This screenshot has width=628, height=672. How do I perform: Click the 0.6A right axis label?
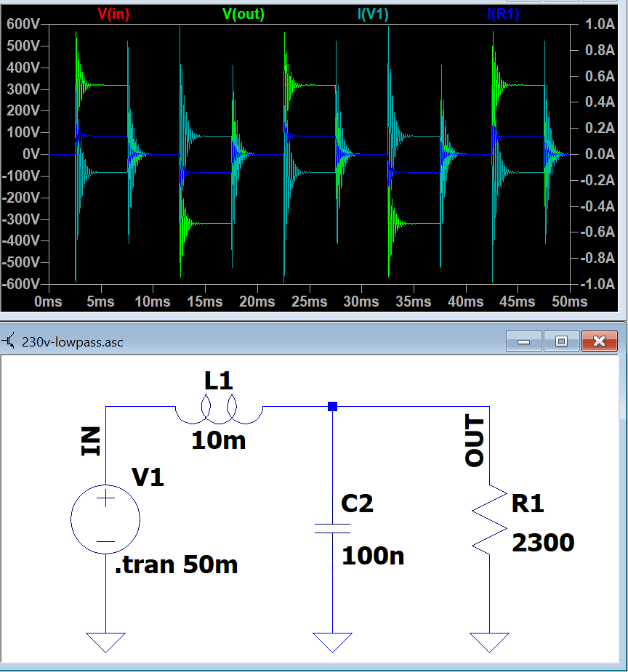pos(600,76)
